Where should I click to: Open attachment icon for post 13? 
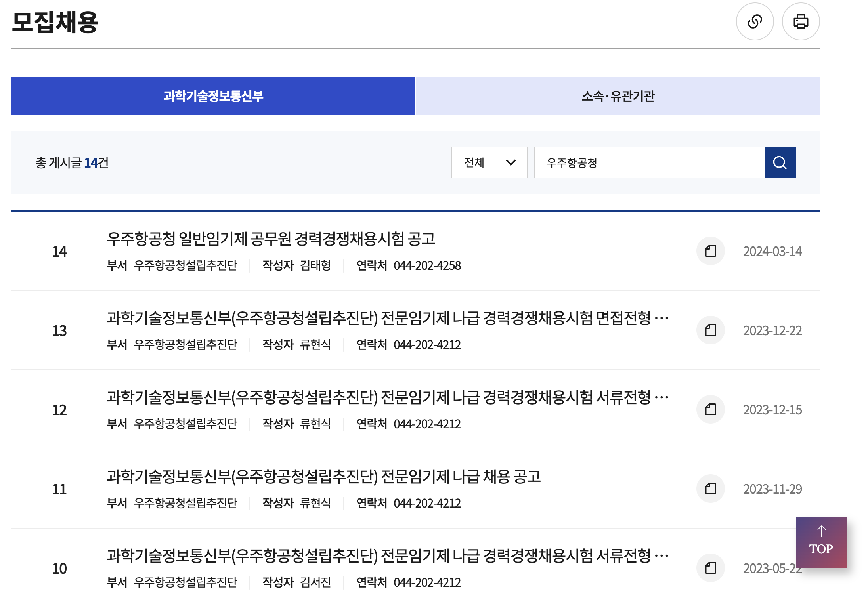click(710, 330)
